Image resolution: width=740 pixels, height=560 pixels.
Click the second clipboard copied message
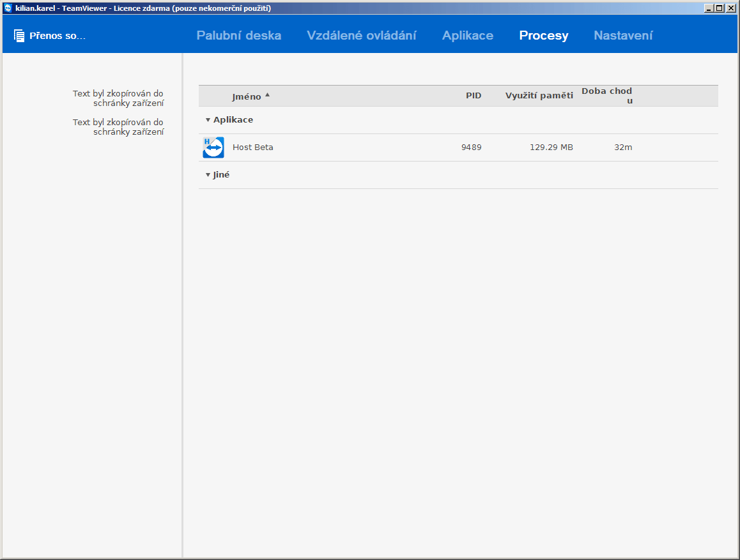coord(118,127)
